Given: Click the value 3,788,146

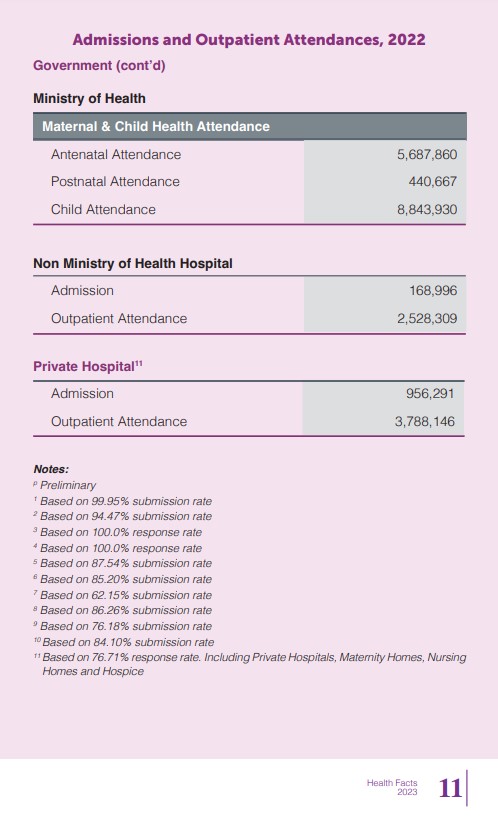Looking at the screenshot, I should pos(424,422).
